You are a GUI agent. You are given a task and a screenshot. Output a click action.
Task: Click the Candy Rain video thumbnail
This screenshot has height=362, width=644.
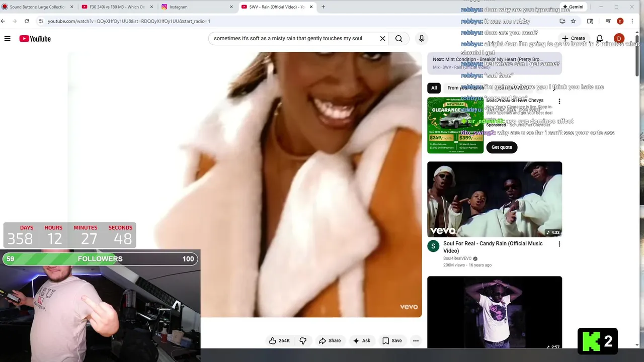[x=495, y=199]
